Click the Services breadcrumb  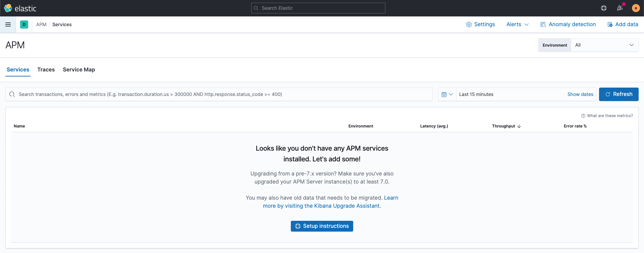(62, 24)
